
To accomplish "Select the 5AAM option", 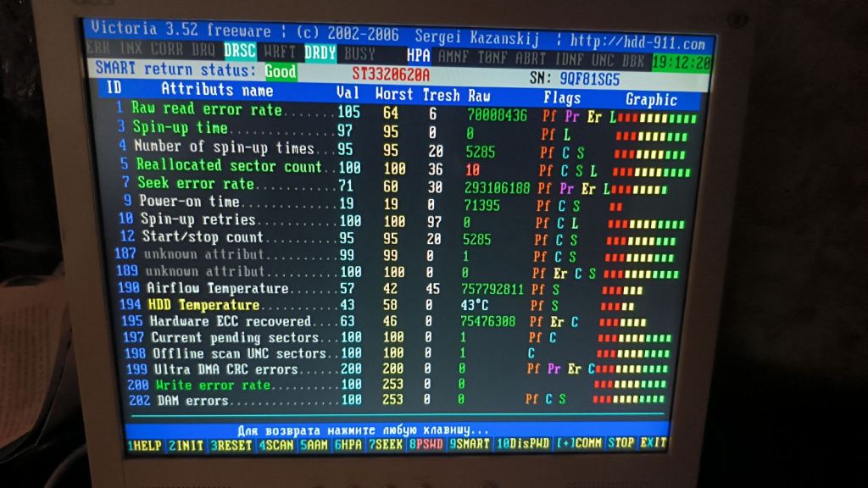I will click(314, 445).
